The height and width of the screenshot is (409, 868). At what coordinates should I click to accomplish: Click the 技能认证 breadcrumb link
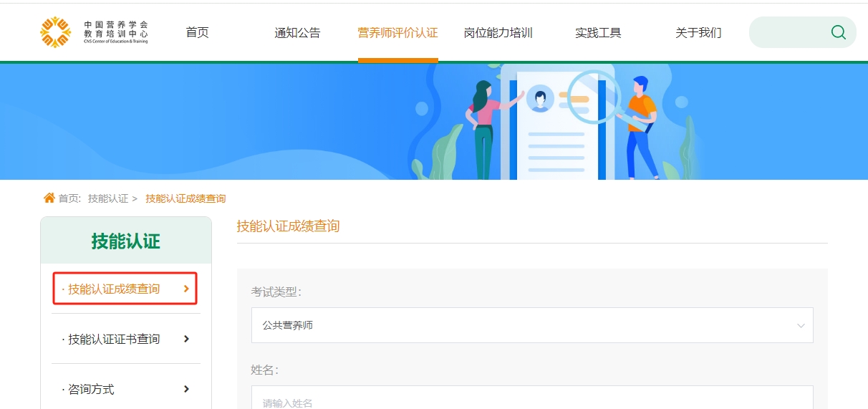click(108, 198)
